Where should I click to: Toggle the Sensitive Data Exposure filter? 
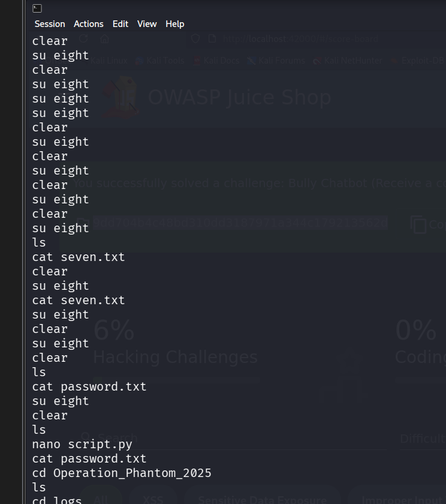[x=261, y=499]
